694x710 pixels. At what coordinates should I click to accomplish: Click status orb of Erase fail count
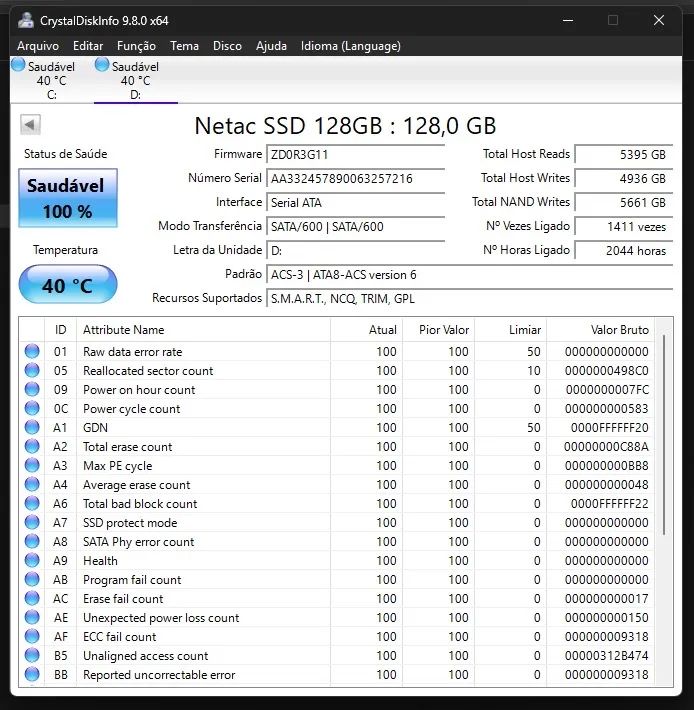point(32,599)
